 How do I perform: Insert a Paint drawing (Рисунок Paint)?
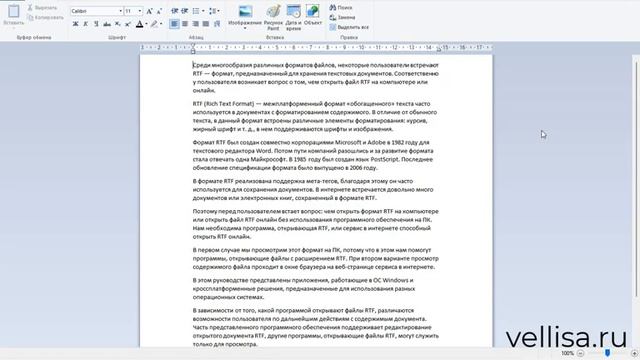coord(273,18)
